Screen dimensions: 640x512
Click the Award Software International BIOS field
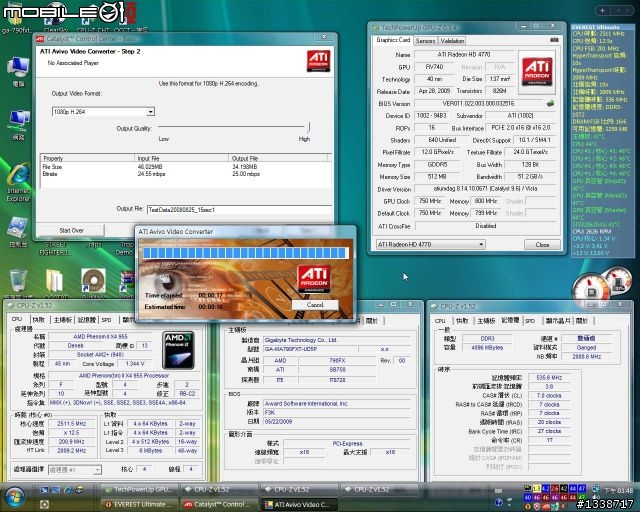(x=337, y=403)
